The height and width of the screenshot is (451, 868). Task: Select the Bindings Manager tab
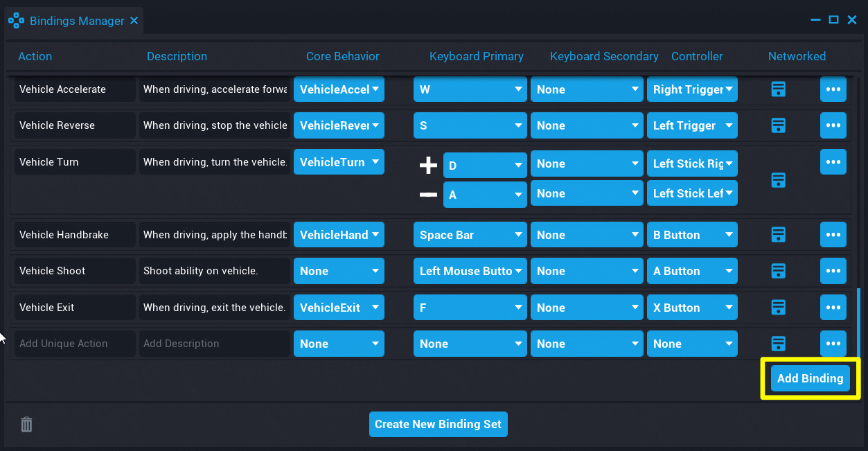tap(76, 21)
